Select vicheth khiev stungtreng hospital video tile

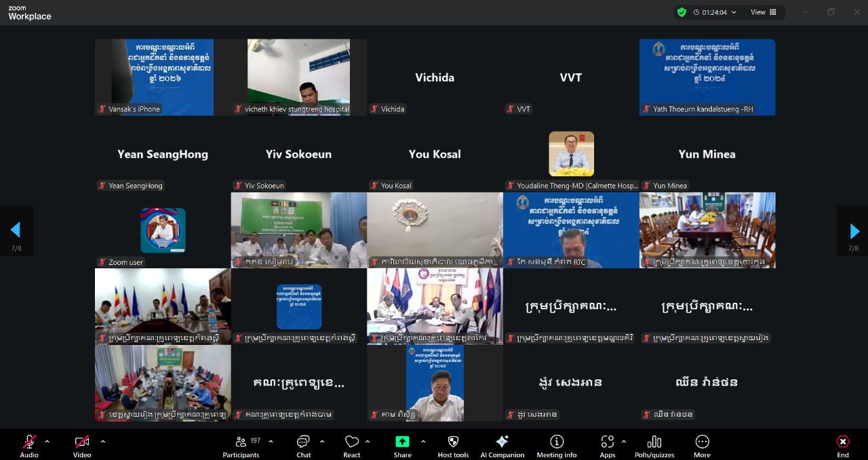pos(298,77)
